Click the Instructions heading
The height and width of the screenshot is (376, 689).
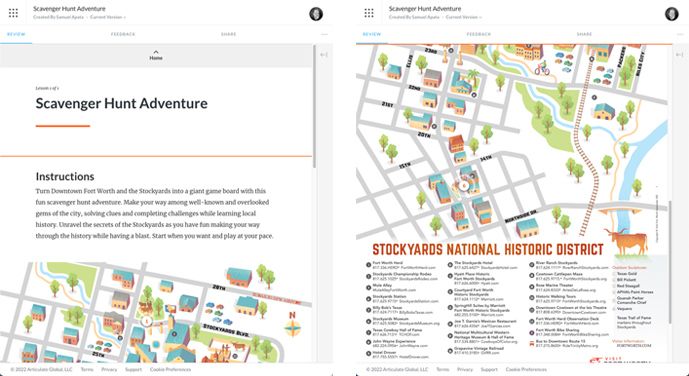(x=65, y=177)
